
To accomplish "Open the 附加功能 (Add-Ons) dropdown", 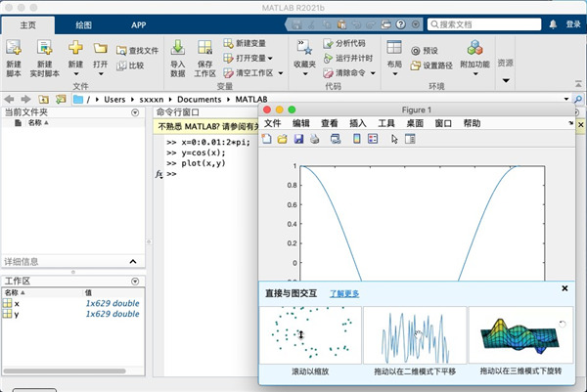I will coord(475,73).
